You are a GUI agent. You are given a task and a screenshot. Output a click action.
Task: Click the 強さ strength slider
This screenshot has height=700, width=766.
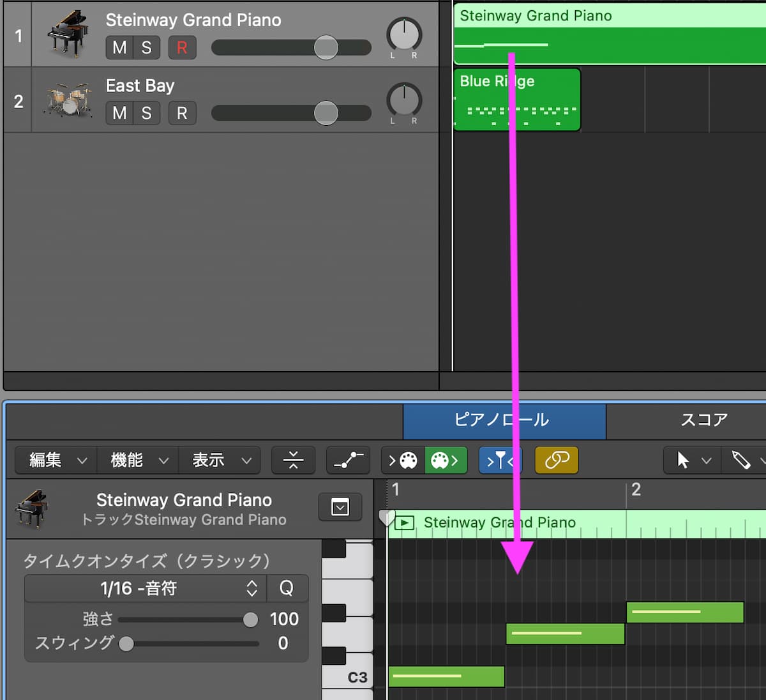188,620
